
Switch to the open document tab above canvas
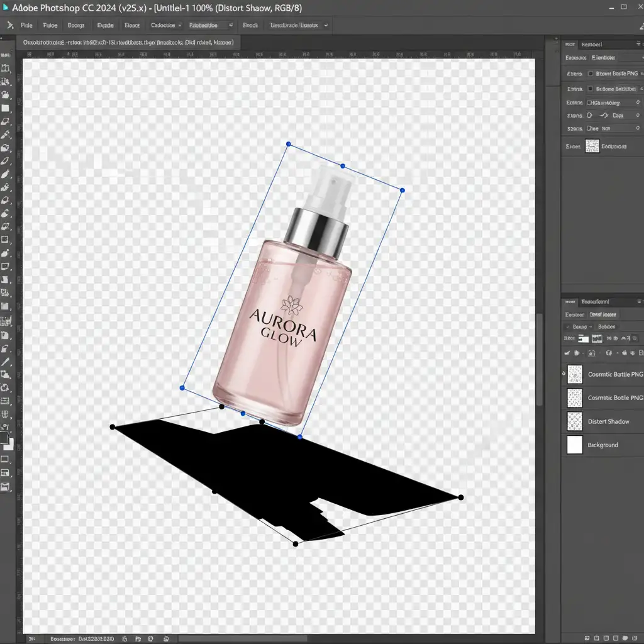(128, 43)
